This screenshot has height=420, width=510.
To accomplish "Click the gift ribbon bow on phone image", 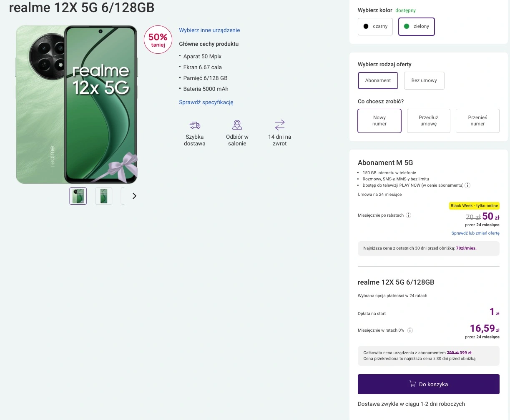I will click(x=123, y=167).
